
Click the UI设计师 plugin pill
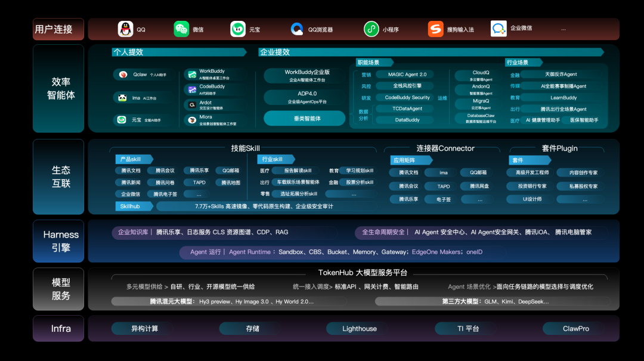coord(531,199)
